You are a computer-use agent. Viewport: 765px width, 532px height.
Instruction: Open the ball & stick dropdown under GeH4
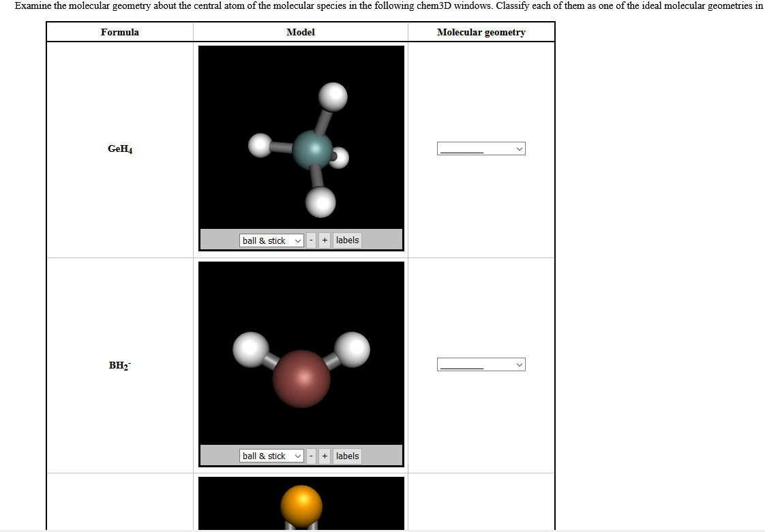(x=271, y=240)
